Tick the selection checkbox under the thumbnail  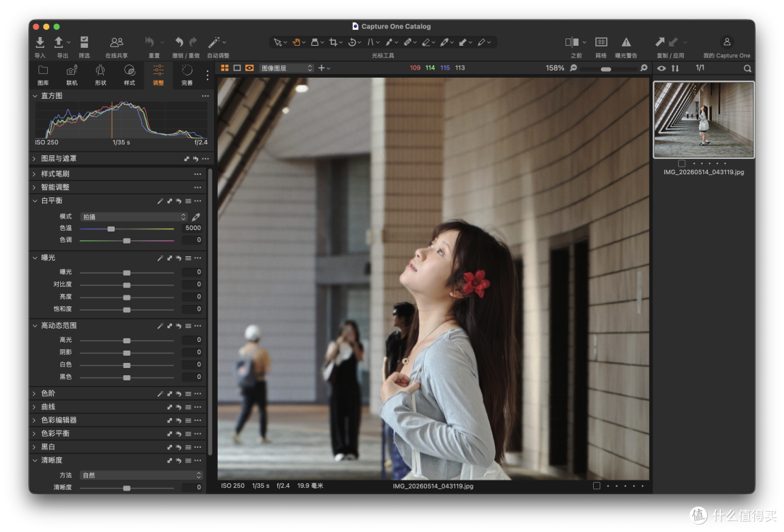click(682, 163)
